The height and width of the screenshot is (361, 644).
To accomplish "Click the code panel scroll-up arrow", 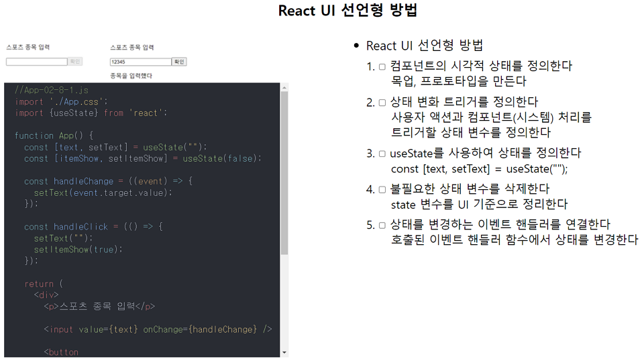I will pos(284,87).
